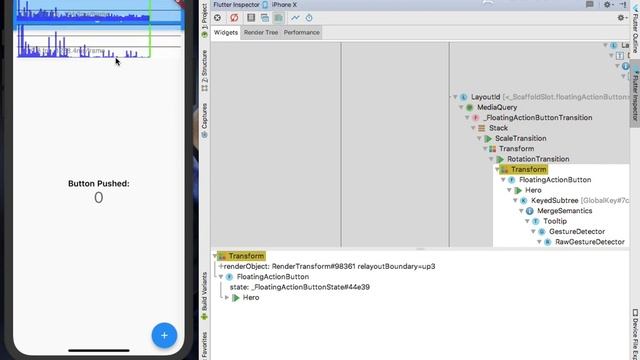Open the Captures side tool tab
Image resolution: width=640 pixels, height=360 pixels.
pos(204,120)
